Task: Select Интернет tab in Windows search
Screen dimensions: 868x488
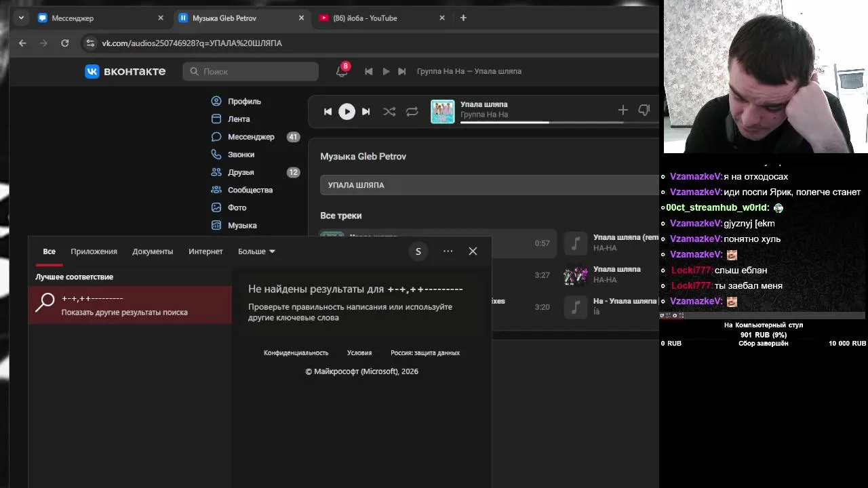Action: (x=205, y=251)
